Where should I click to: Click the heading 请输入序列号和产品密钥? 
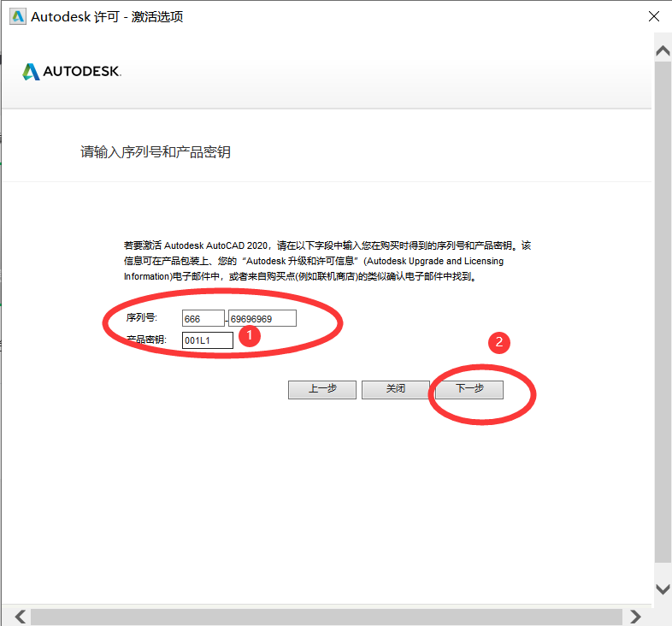click(x=156, y=151)
